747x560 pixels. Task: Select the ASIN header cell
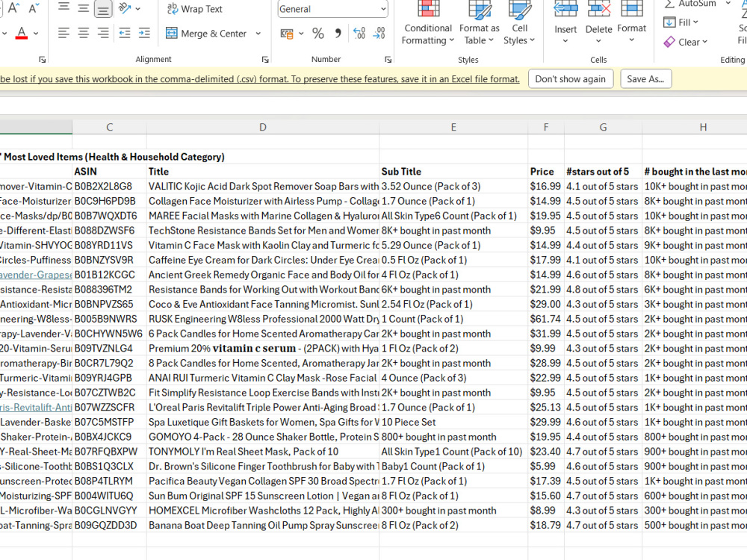(110, 172)
